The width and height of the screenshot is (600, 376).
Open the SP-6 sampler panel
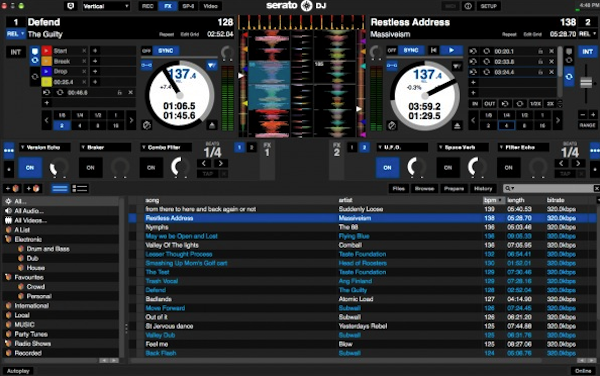click(188, 6)
